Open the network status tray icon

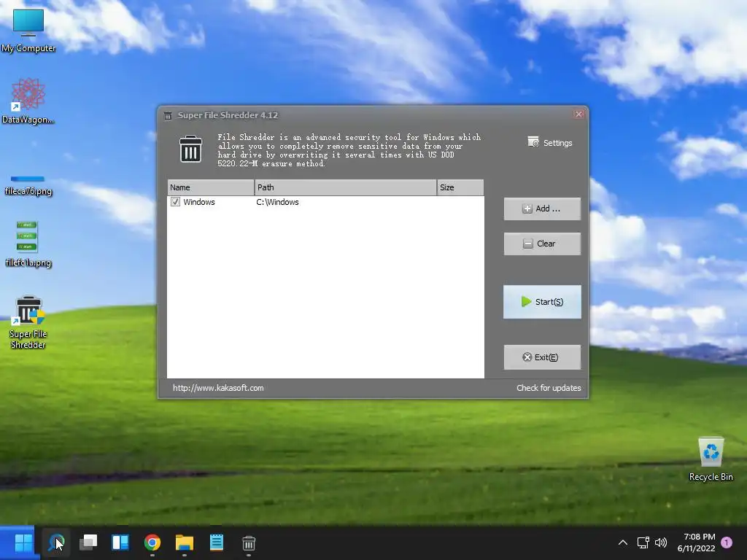(643, 542)
